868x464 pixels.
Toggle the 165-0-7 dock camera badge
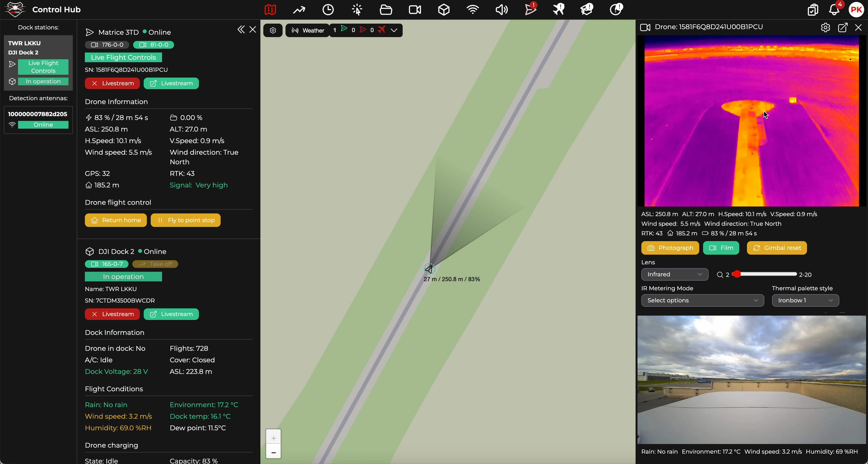click(107, 264)
